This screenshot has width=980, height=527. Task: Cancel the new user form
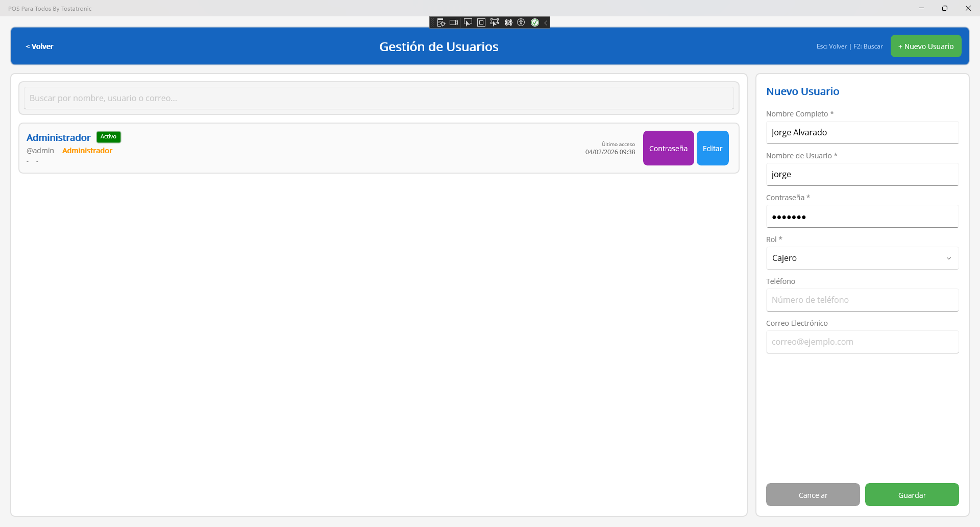point(813,495)
